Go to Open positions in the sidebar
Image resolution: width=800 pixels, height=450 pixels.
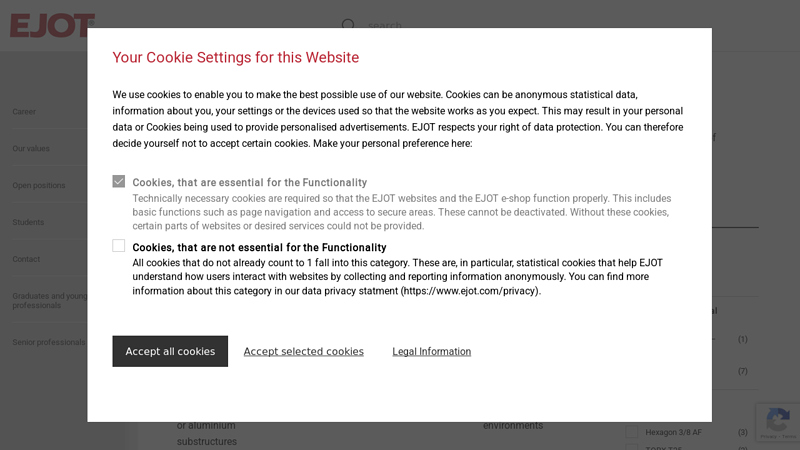click(39, 186)
